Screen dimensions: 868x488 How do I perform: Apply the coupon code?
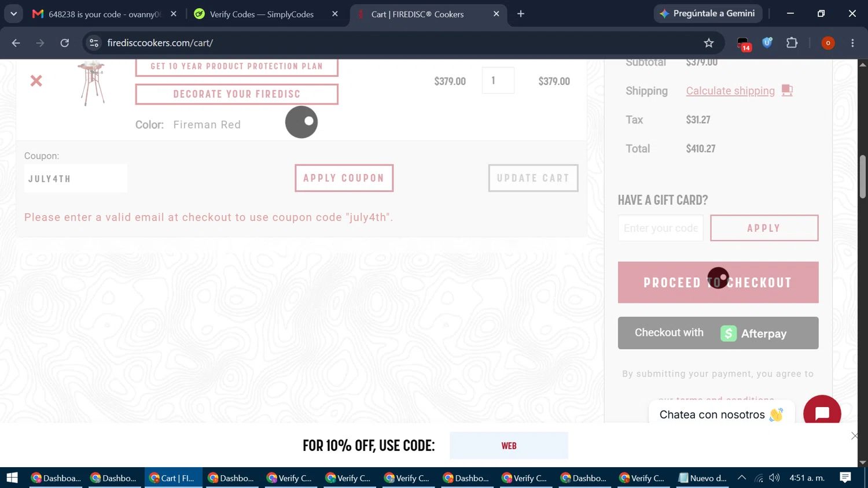[344, 178]
